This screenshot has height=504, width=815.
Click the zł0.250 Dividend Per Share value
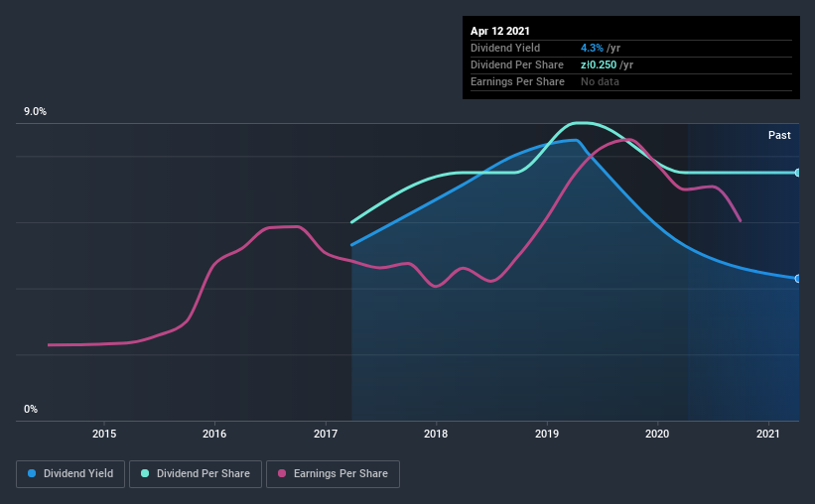(599, 64)
